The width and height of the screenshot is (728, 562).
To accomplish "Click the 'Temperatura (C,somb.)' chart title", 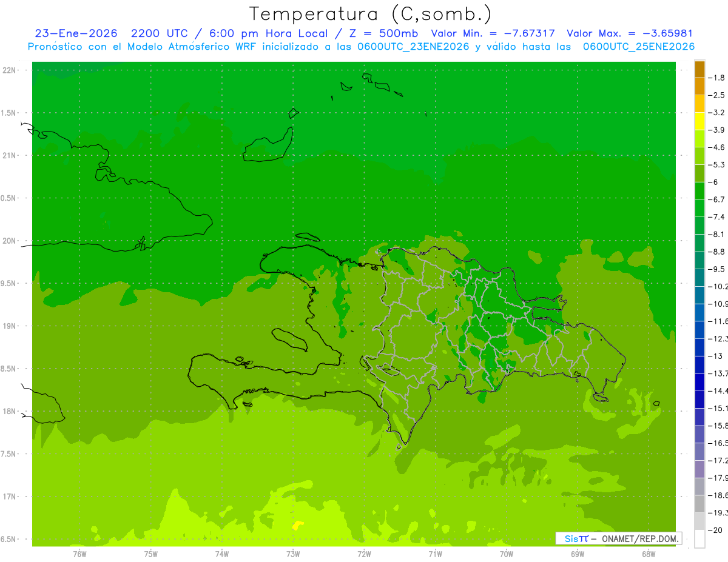I will coord(371,14).
